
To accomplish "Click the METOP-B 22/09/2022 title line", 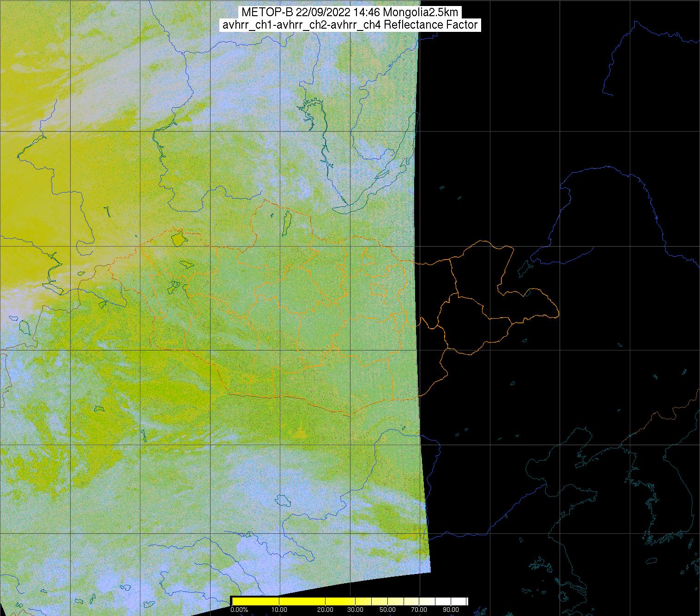I will point(350,12).
